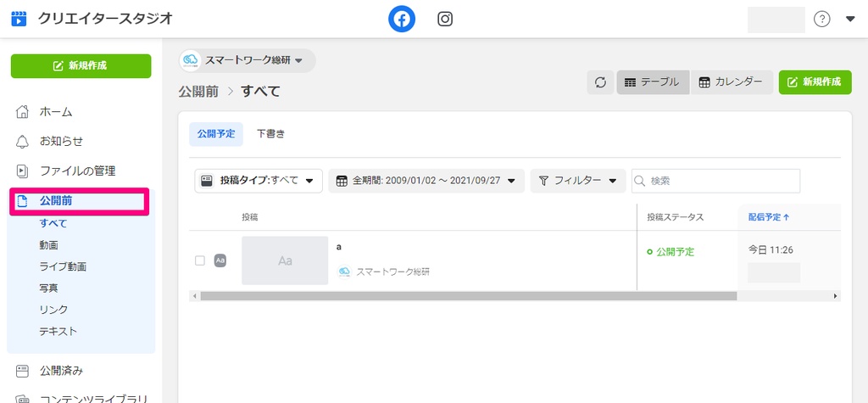Select the ライブ動画 sub-item
Screen dimensions: 868x403
(x=63, y=266)
